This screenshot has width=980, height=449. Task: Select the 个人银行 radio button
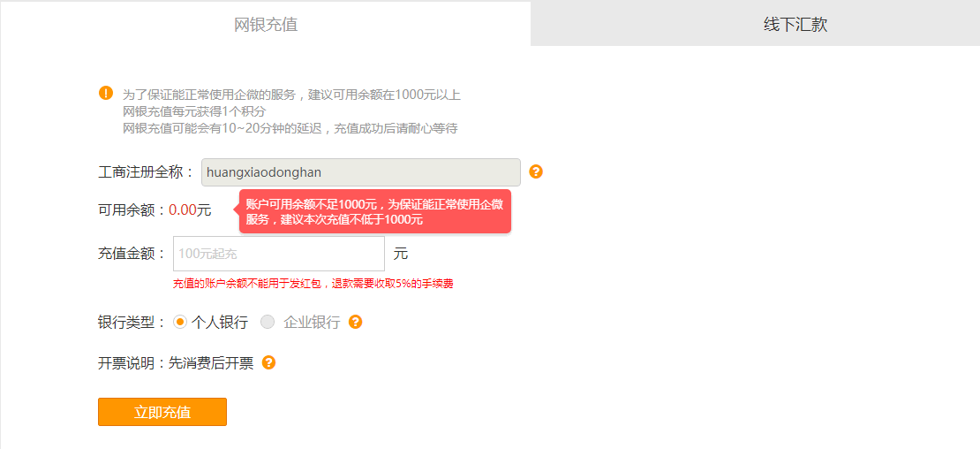click(180, 322)
